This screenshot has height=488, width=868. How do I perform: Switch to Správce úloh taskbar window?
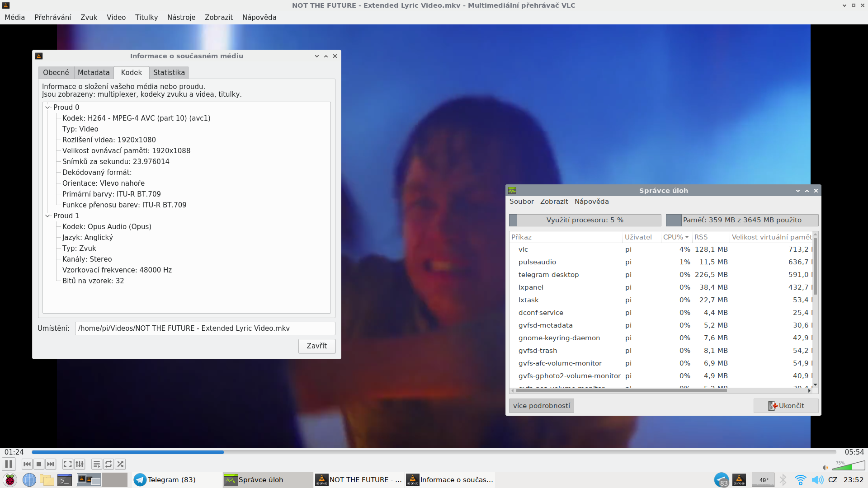pyautogui.click(x=268, y=480)
